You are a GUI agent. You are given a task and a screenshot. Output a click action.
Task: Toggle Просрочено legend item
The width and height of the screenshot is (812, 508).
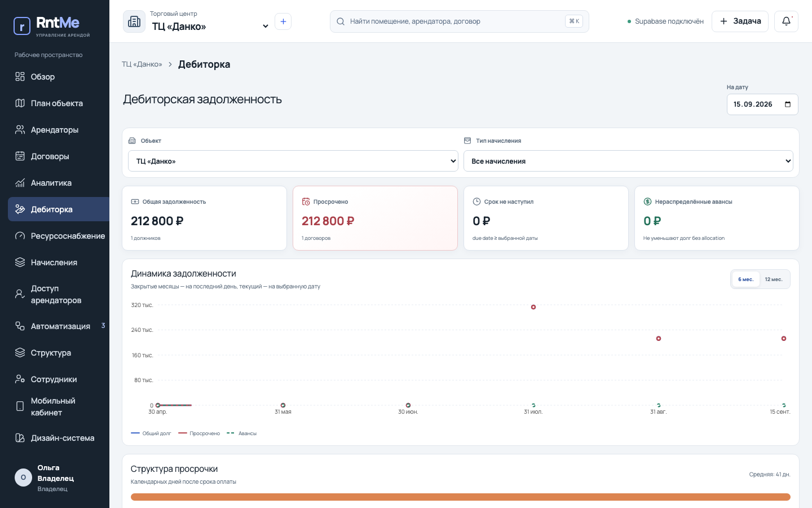click(x=199, y=433)
